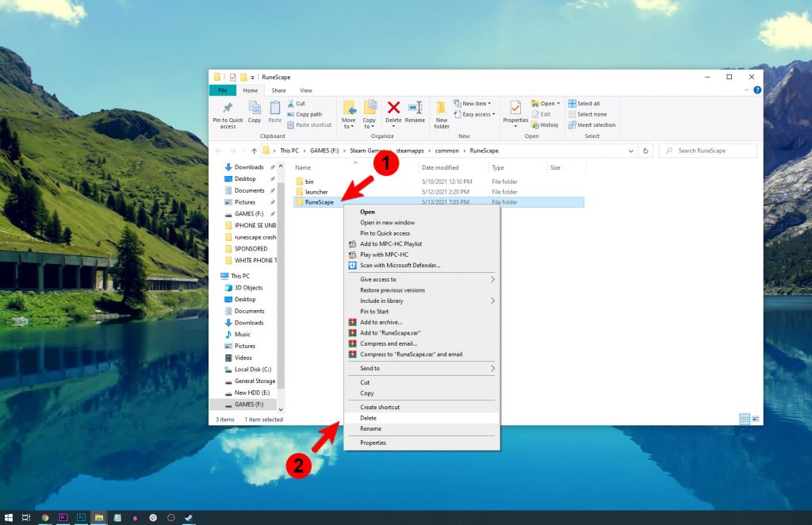
Task: Click the Rename icon in the Organize group
Action: (x=415, y=107)
